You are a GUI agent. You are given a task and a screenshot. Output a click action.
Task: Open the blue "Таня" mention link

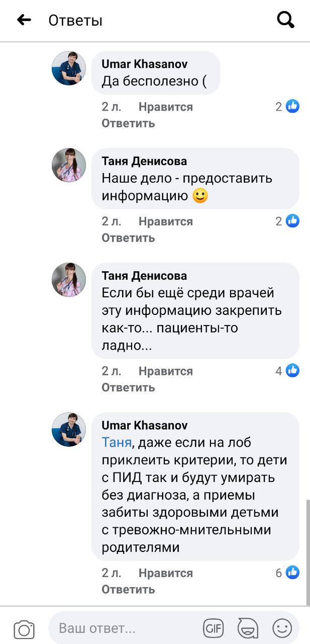pyautogui.click(x=117, y=443)
